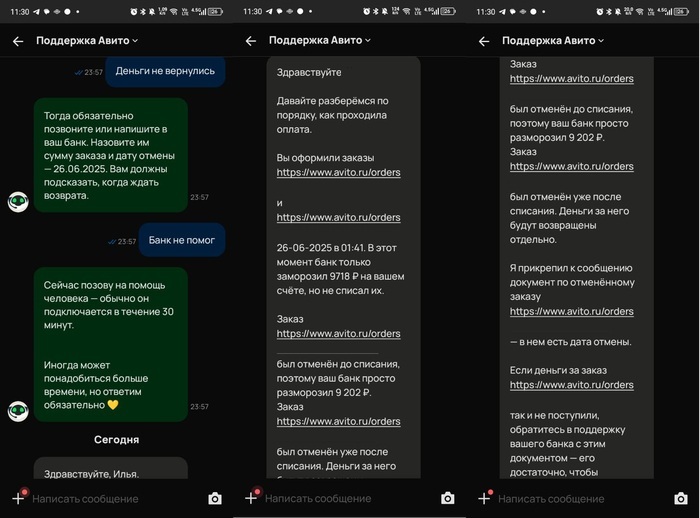This screenshot has width=700, height=518.
Task: Open camera in chat showing 'Вы оформили заказы'
Action: tap(448, 498)
